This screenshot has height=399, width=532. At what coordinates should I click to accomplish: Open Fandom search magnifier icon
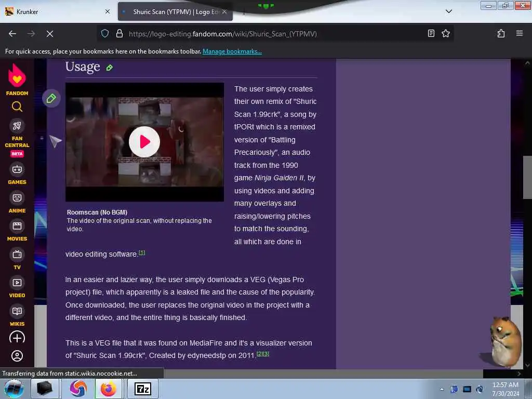click(17, 107)
